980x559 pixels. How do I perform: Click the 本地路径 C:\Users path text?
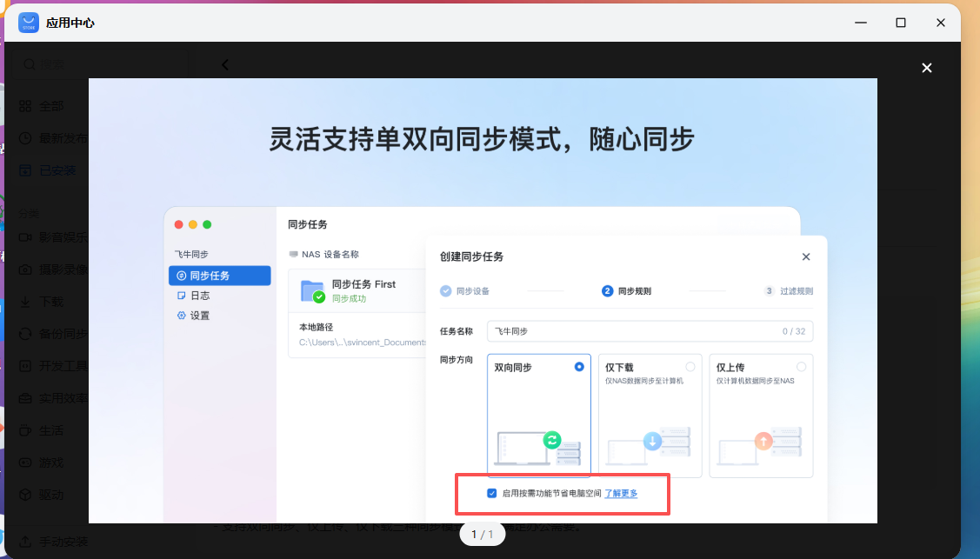pyautogui.click(x=363, y=343)
